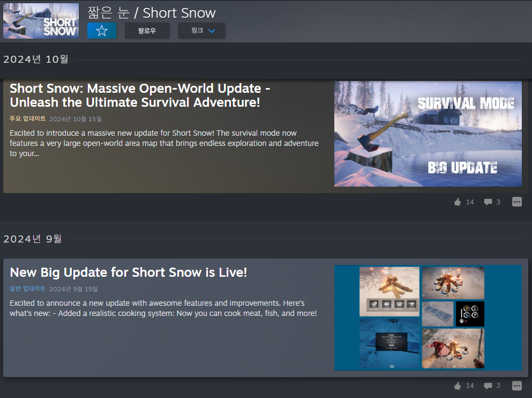This screenshot has height=398, width=532.
Task: Click the star favorite button for Short Snow
Action: 101,31
